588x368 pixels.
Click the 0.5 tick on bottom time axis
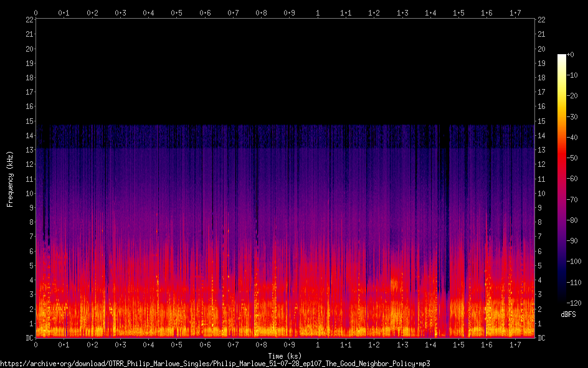tap(177, 345)
